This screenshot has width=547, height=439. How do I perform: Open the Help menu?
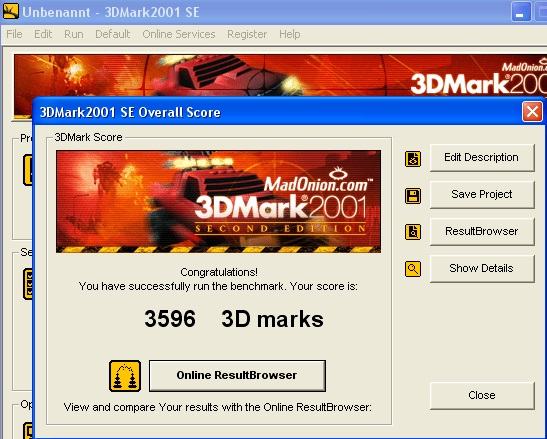tap(290, 34)
